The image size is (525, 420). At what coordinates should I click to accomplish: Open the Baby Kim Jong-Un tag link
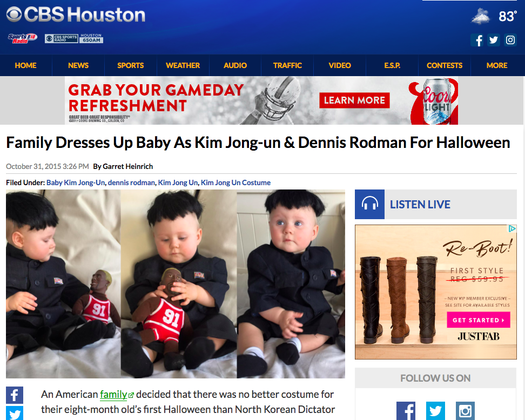click(x=76, y=182)
